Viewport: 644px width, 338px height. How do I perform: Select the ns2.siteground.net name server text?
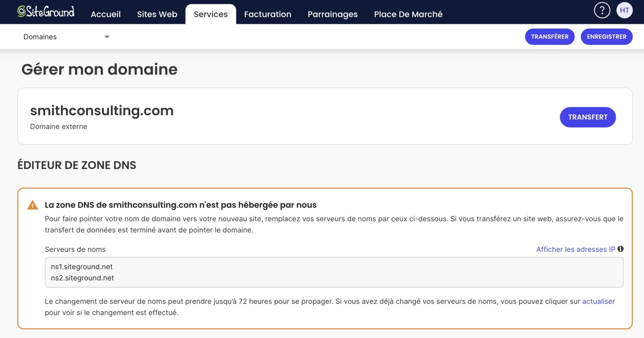coord(82,278)
